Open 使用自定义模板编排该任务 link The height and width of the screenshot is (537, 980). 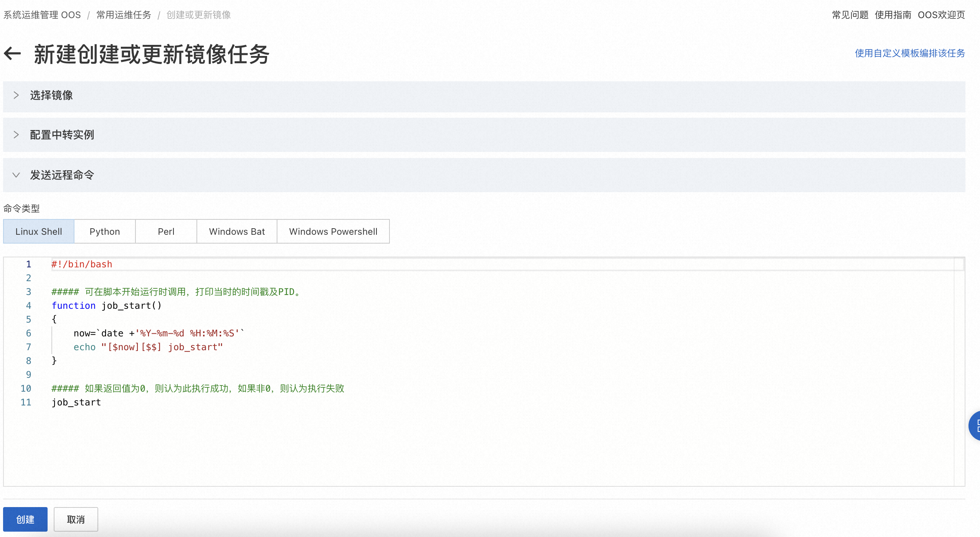(x=910, y=53)
